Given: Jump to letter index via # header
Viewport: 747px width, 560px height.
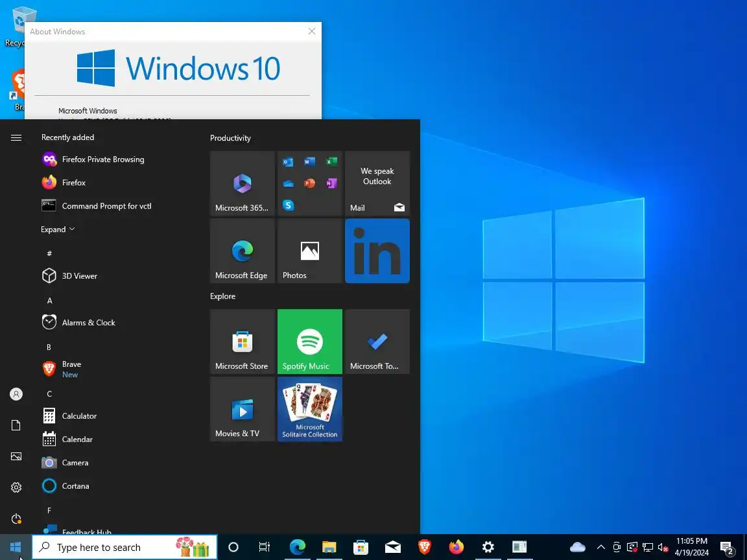Looking at the screenshot, I should point(49,253).
